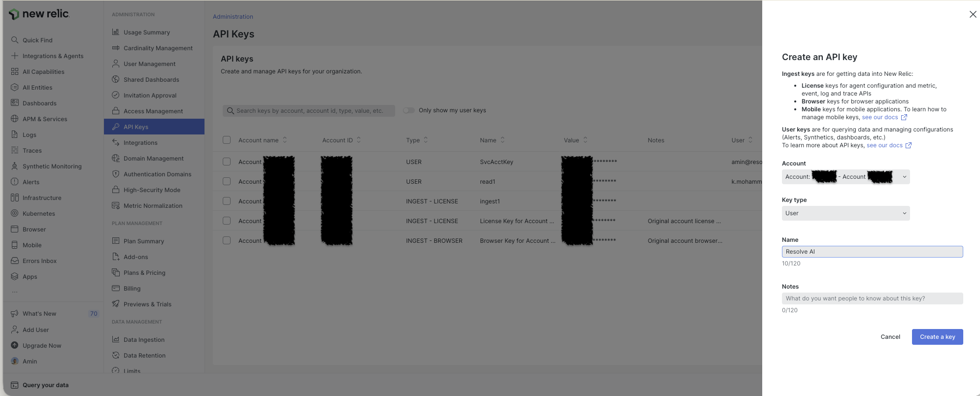
Task: Click the Notes input field
Action: [872, 298]
